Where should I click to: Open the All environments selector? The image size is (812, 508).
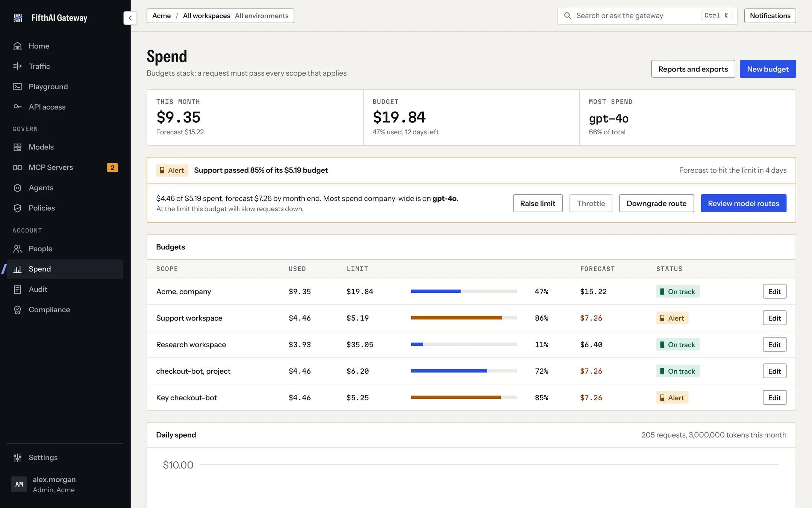point(262,16)
